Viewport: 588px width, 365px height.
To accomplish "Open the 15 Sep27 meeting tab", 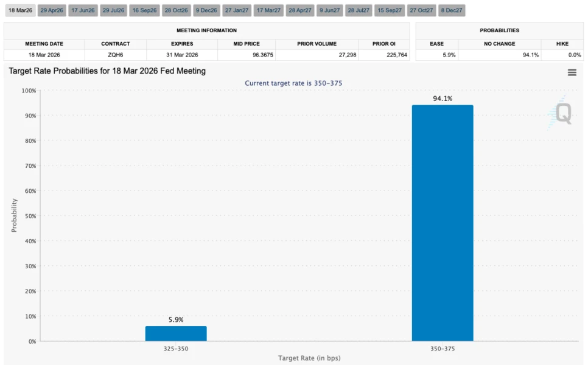I will pyautogui.click(x=389, y=10).
